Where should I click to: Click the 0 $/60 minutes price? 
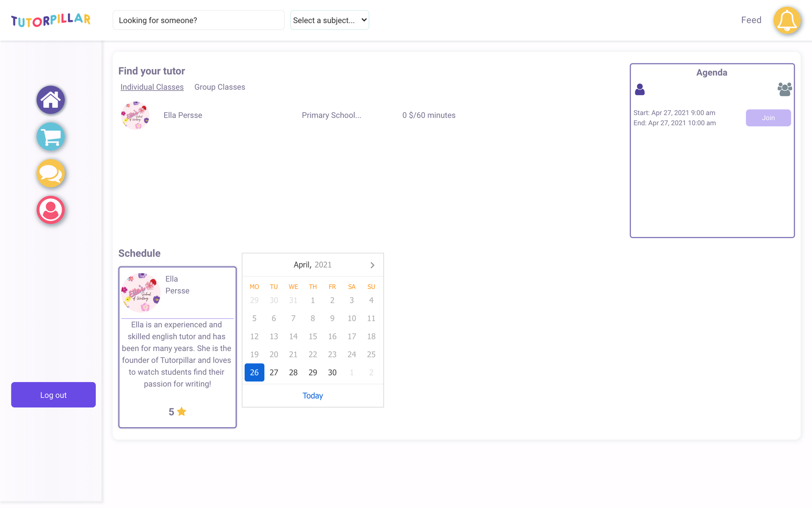pos(429,115)
